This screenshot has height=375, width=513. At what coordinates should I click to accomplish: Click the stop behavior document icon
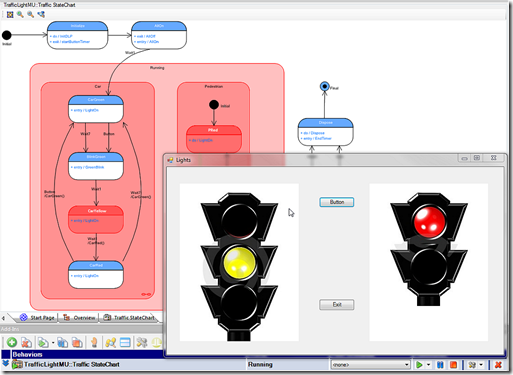coord(77,342)
